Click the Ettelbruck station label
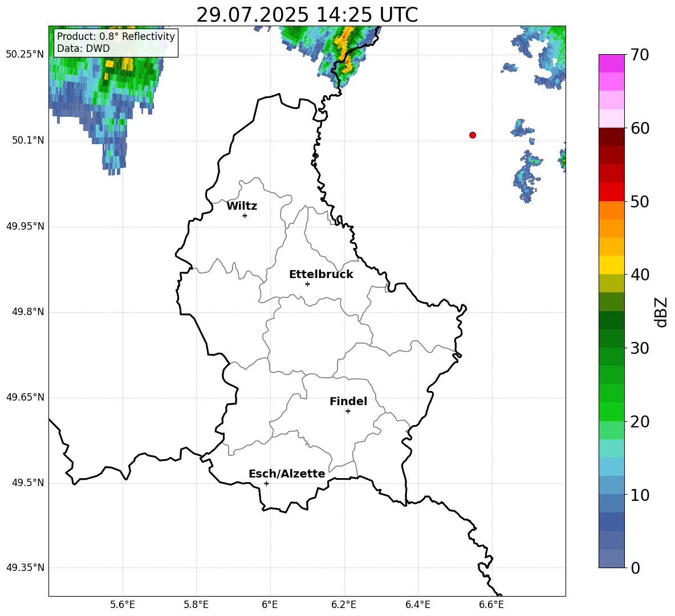Screen dimensions: 675x616 pos(321,275)
